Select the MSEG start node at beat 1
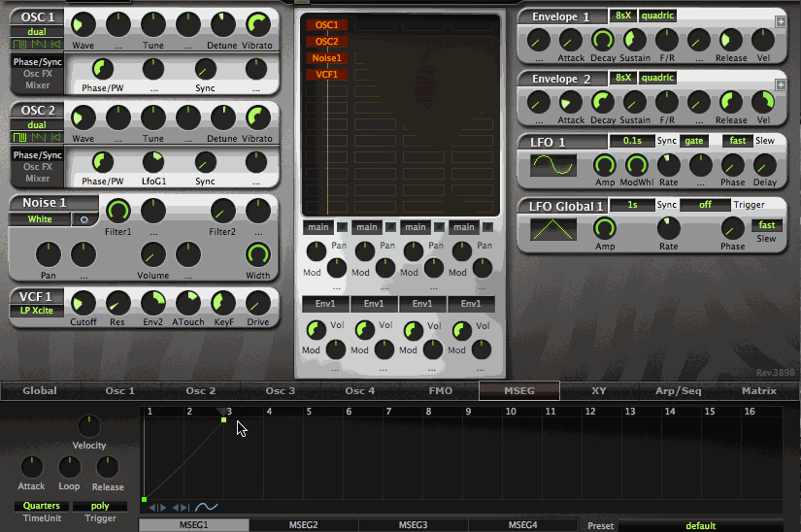This screenshot has height=532, width=801. coord(144,499)
